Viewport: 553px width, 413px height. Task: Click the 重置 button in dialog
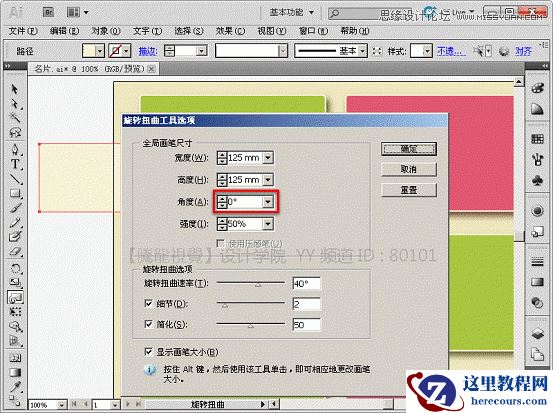409,190
